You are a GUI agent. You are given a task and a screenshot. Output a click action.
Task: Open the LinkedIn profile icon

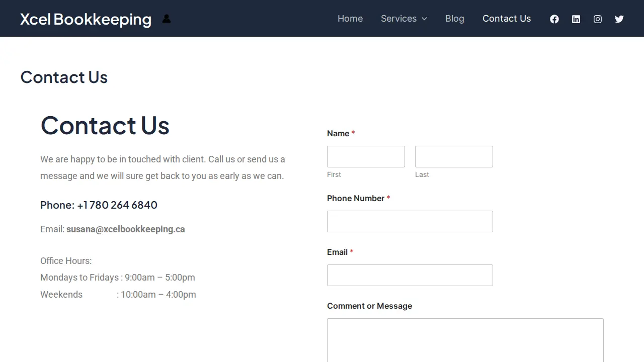pos(576,19)
